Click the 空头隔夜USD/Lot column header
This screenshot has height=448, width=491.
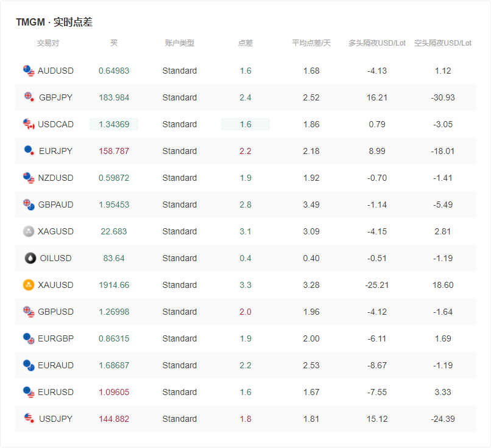pos(443,43)
